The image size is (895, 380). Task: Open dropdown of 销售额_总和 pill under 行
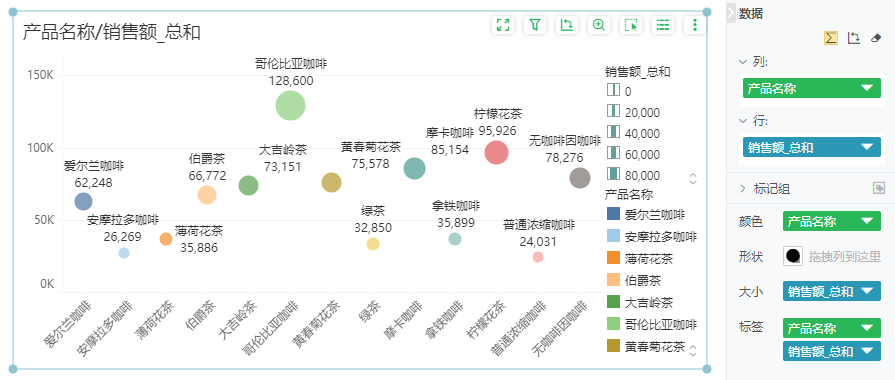[x=867, y=147]
